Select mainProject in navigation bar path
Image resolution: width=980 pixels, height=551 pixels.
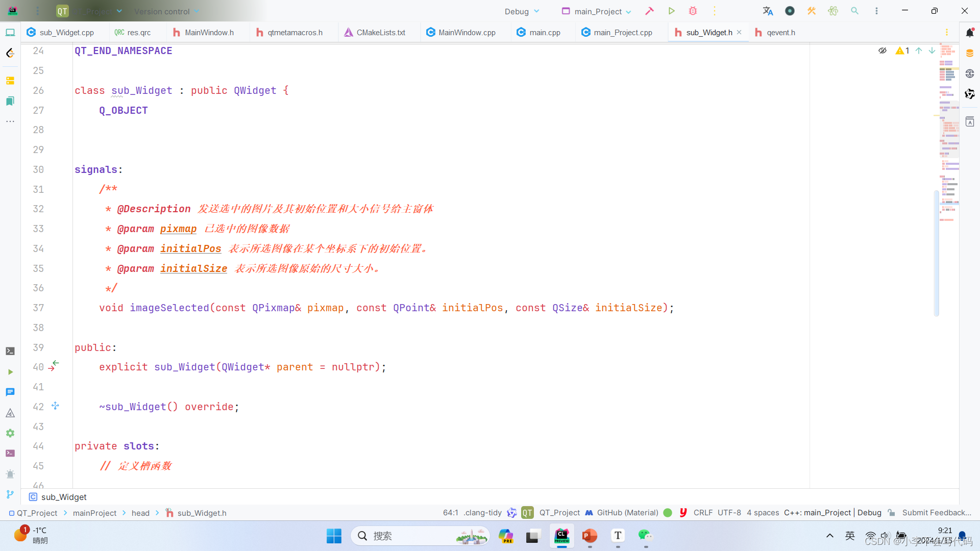(94, 513)
